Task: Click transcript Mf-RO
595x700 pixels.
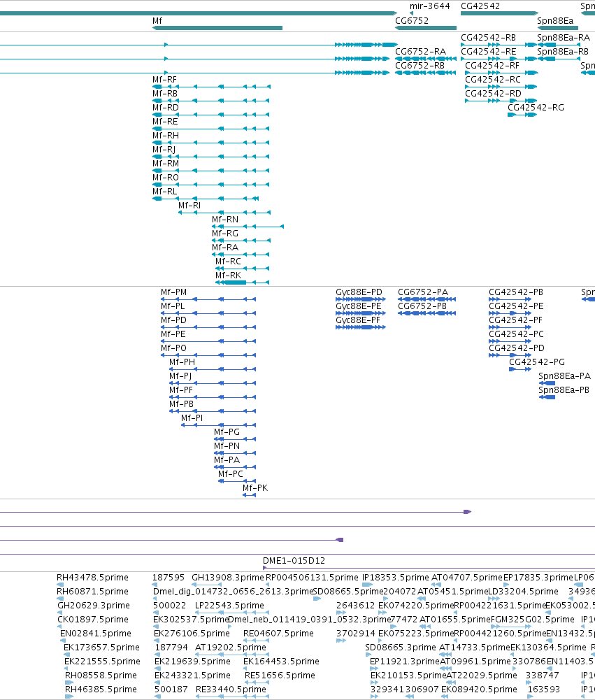Action: 165,178
